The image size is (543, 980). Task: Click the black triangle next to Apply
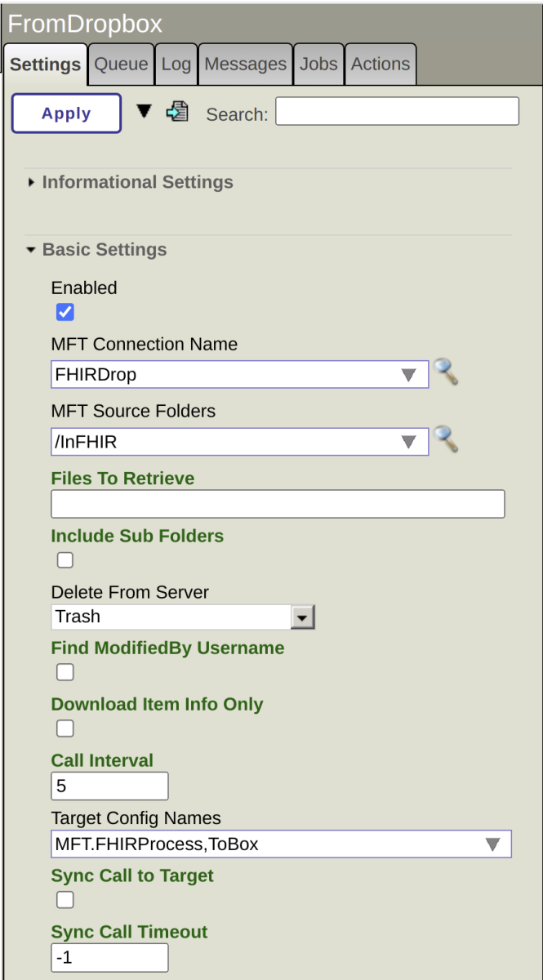[144, 111]
